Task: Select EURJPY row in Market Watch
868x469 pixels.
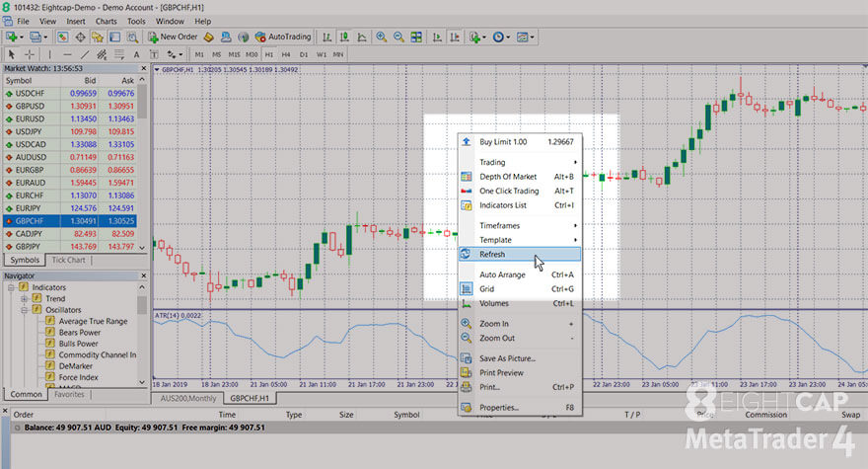Action: pyautogui.click(x=70, y=208)
